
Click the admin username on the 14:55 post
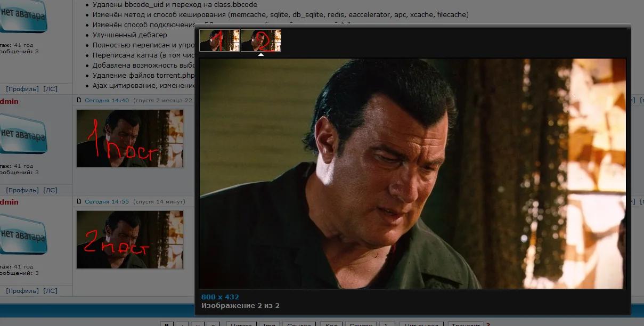(9, 202)
